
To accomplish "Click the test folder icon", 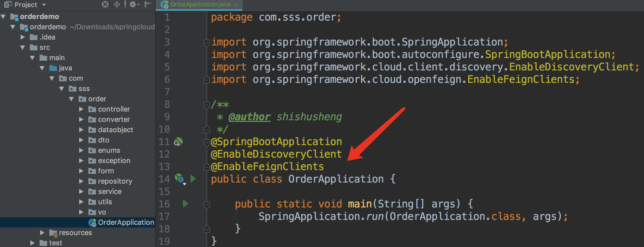I will pos(43,243).
